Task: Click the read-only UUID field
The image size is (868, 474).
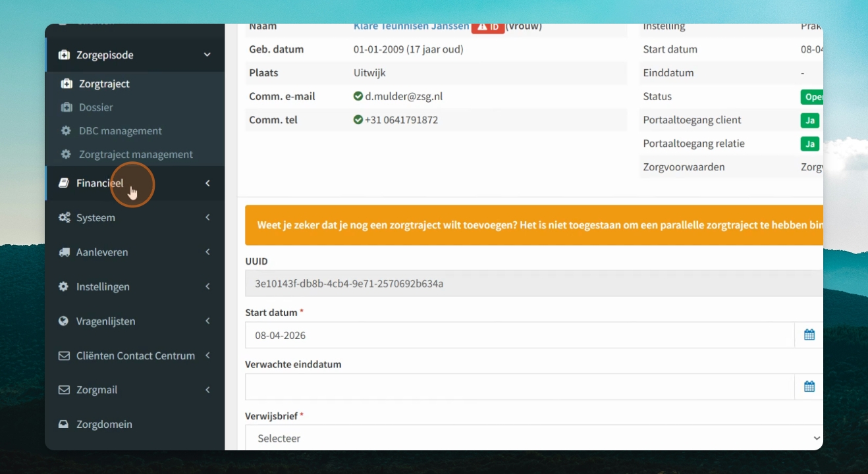Action: tap(534, 284)
